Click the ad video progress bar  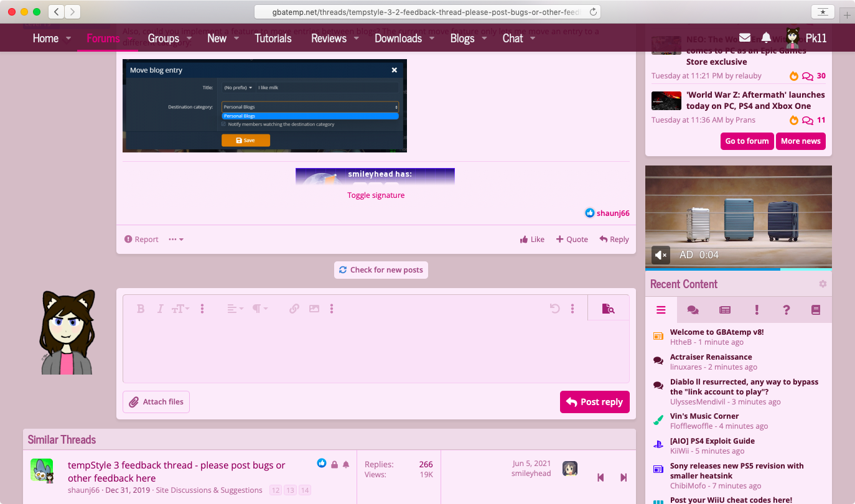(x=739, y=269)
